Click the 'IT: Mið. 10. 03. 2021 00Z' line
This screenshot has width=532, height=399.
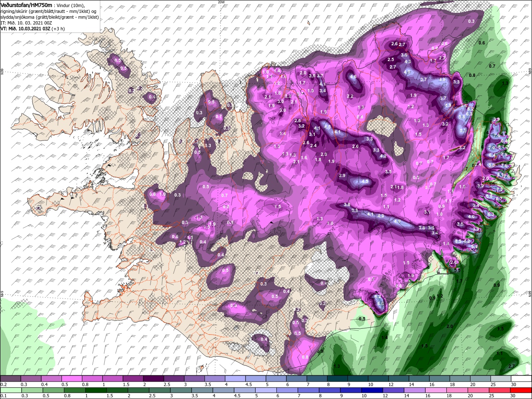26,23
